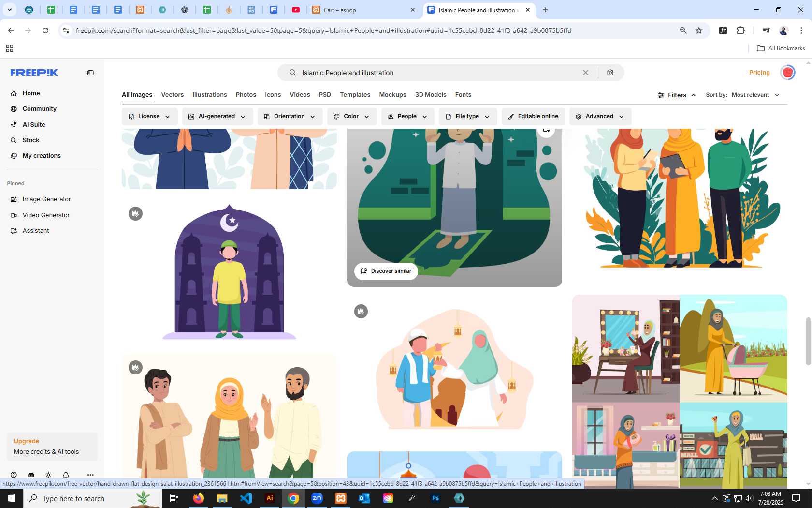
Task: Open apps grid icon in bookmarks bar
Action: click(x=10, y=48)
